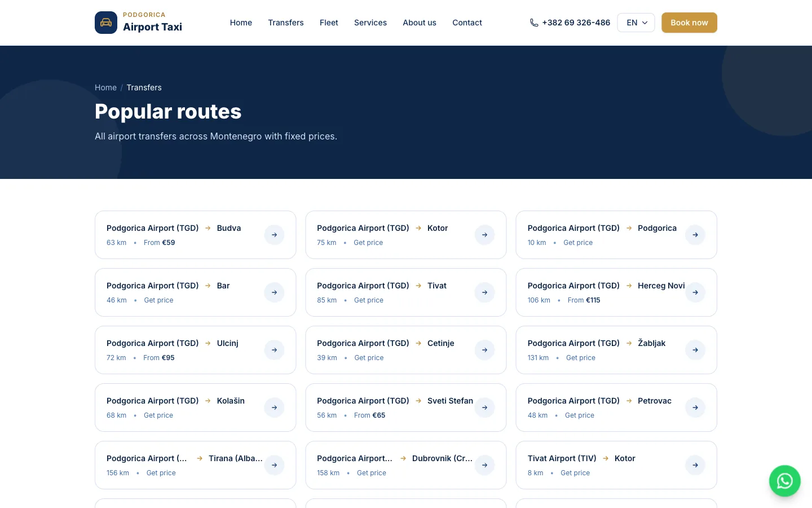812x508 pixels.
Task: Click the arrow button on Budva route
Action: click(274, 235)
